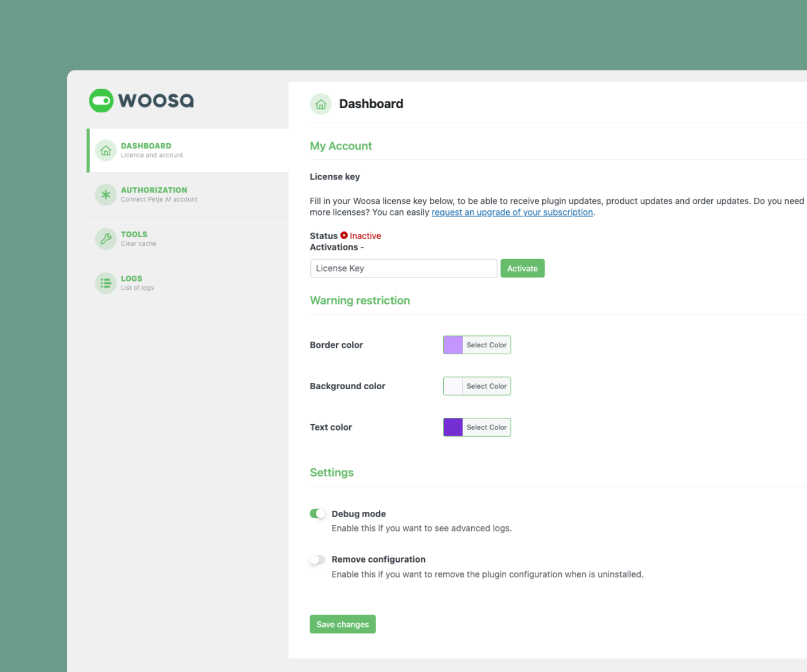Click the red Inactive status icon
Image resolution: width=807 pixels, height=672 pixels.
tap(344, 235)
